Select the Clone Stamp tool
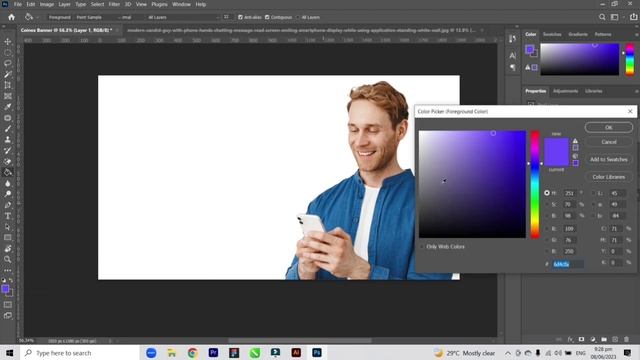 [8, 140]
